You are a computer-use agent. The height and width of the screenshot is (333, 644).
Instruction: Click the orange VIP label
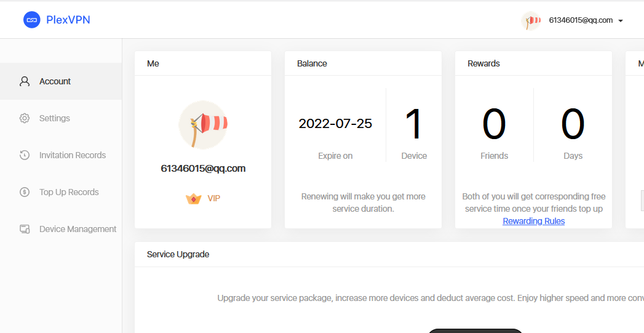tap(213, 199)
